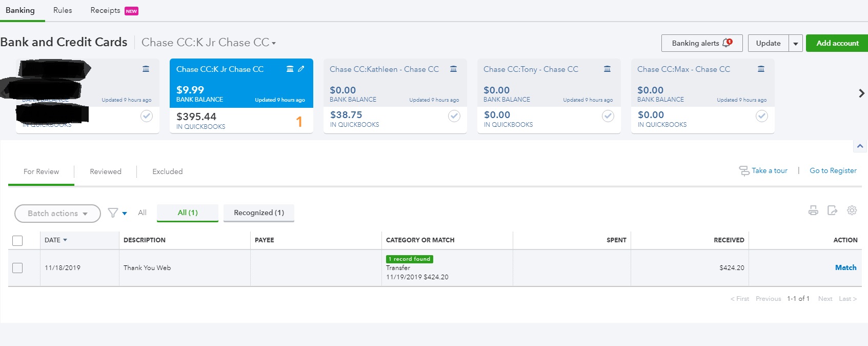Click the filter funnel icon

[x=113, y=213]
